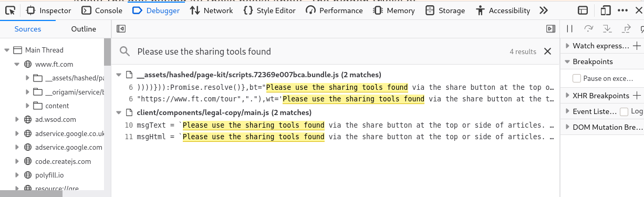Select the Main Thread window icon

(x=17, y=50)
